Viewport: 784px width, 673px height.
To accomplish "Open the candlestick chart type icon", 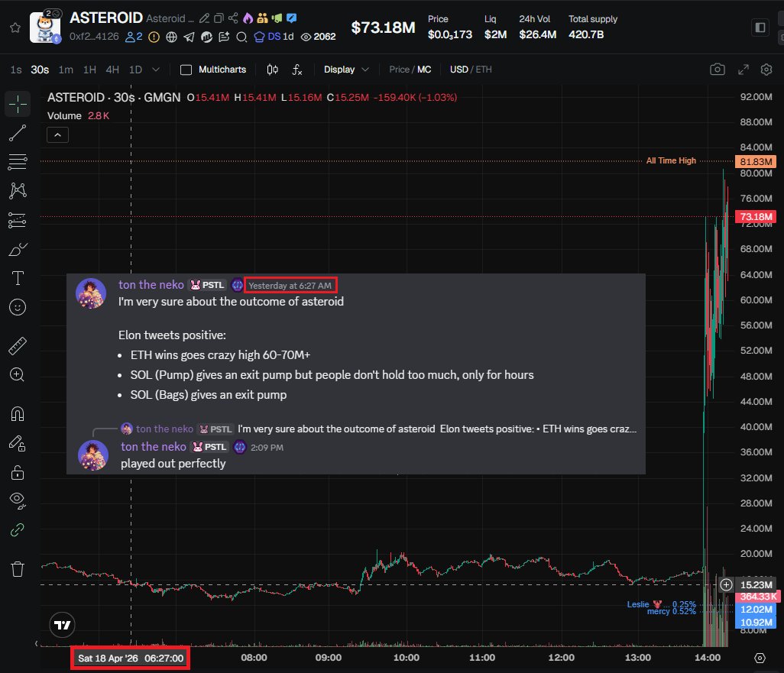I will tap(273, 70).
